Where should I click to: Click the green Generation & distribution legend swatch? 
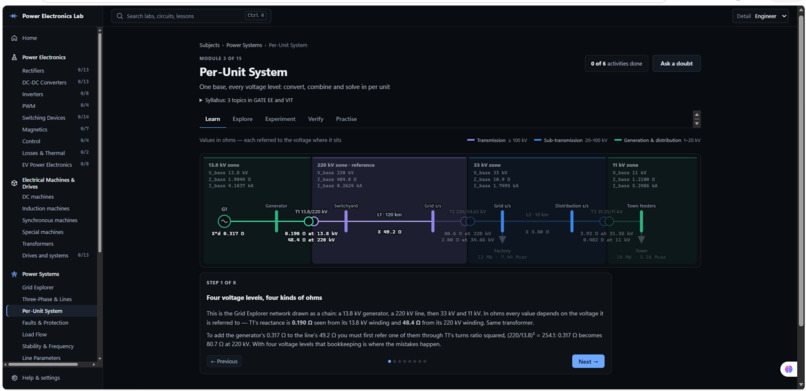pos(618,140)
